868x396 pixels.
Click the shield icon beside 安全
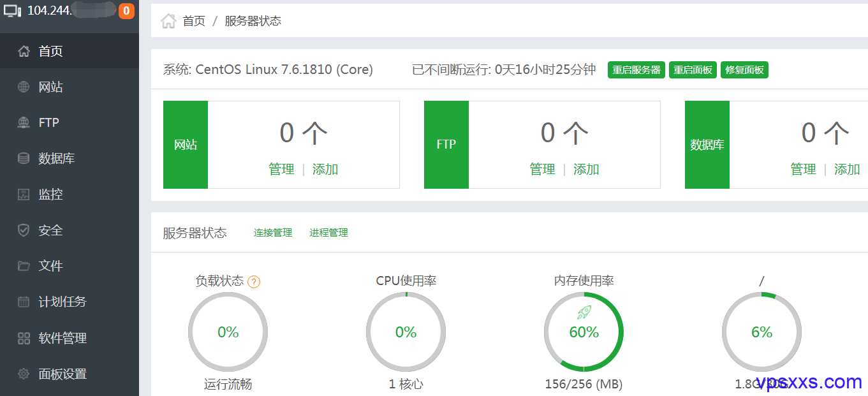pos(24,230)
